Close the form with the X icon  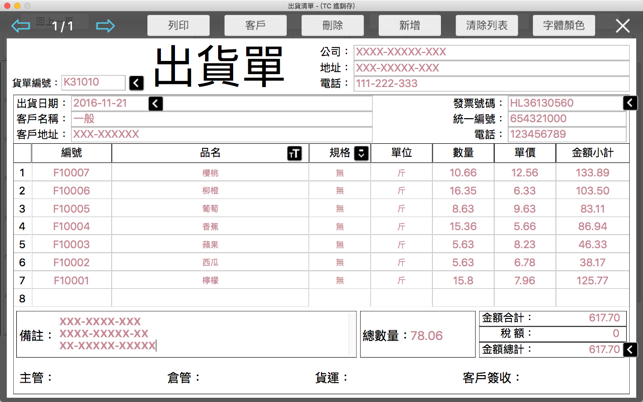point(622,26)
